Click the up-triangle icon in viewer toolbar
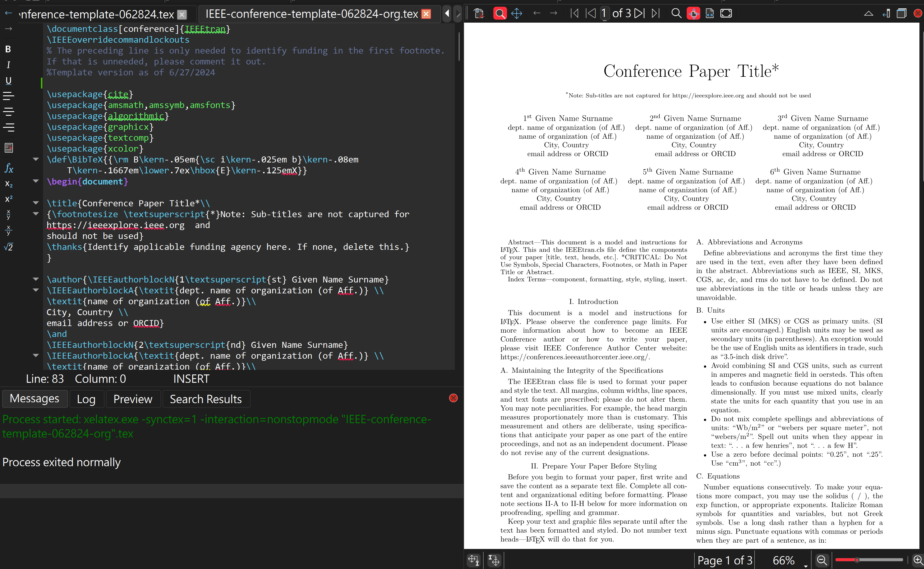Image resolution: width=924 pixels, height=569 pixels. [x=868, y=13]
